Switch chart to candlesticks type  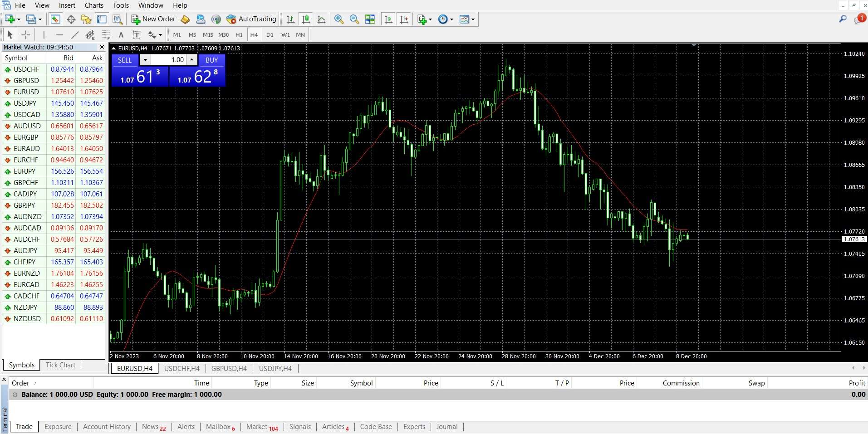point(306,19)
